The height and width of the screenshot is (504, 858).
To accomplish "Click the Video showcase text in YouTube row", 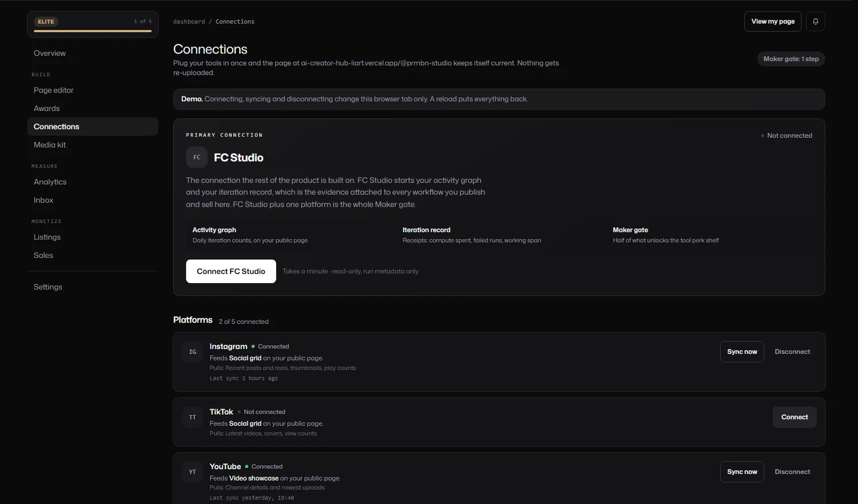I will (254, 478).
